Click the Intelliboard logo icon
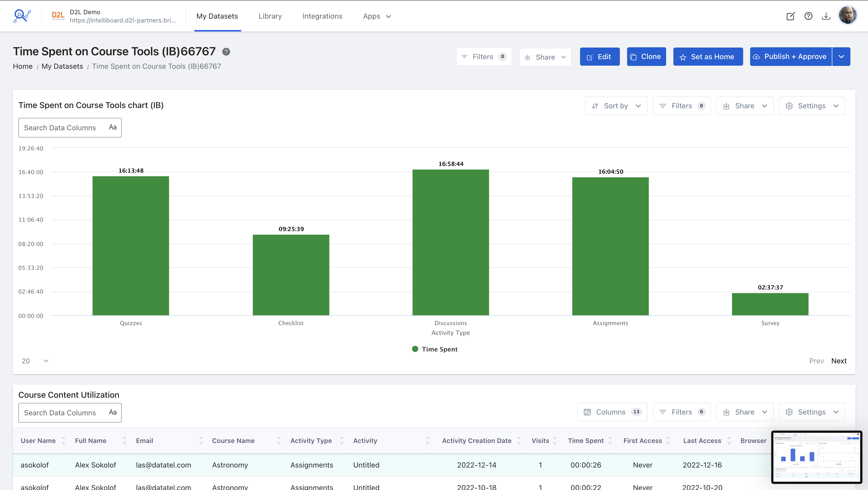 tap(22, 16)
